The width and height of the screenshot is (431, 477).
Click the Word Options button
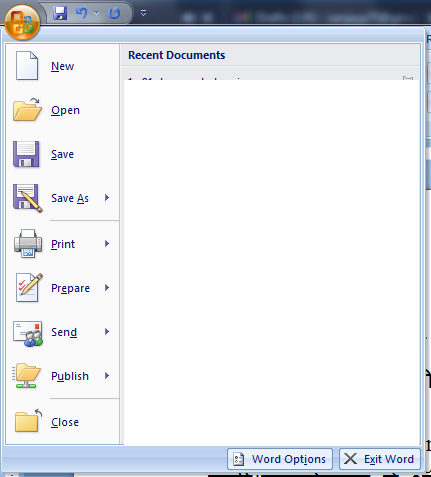pos(280,459)
